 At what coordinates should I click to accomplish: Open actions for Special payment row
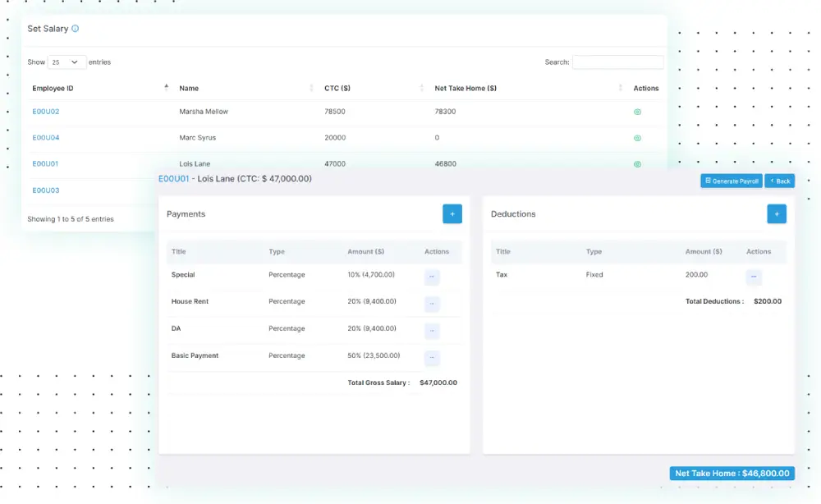tap(432, 277)
